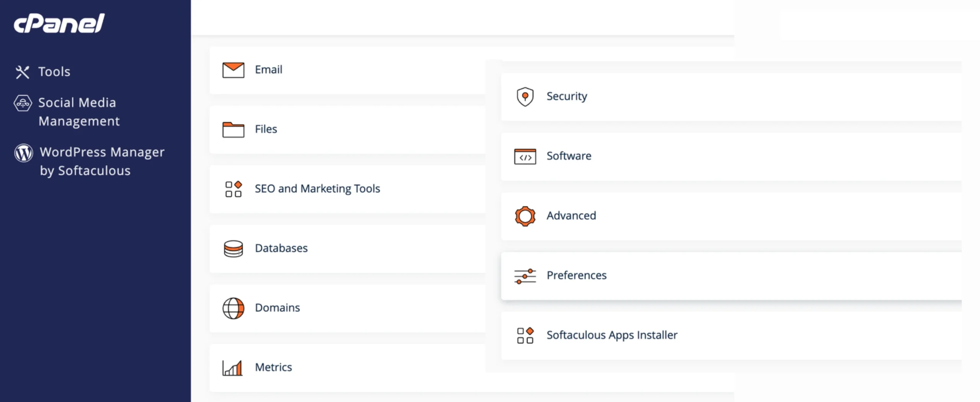Click the Domains globe icon
This screenshot has width=980, height=402.
[233, 308]
